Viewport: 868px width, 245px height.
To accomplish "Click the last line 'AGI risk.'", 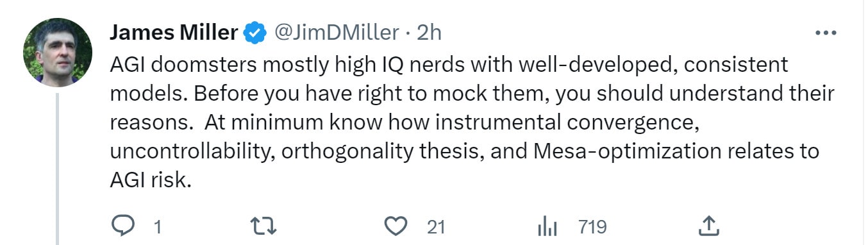I will point(151,182).
